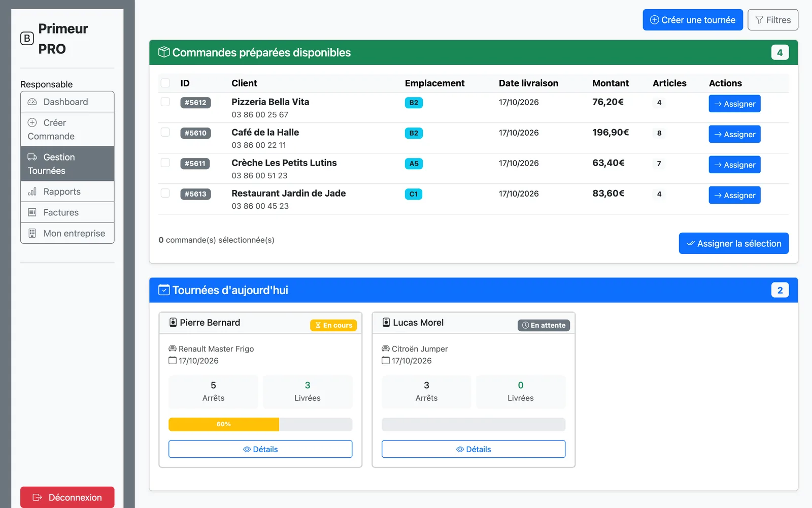Click the En attente status badge
This screenshot has width=812, height=508.
pyautogui.click(x=544, y=325)
